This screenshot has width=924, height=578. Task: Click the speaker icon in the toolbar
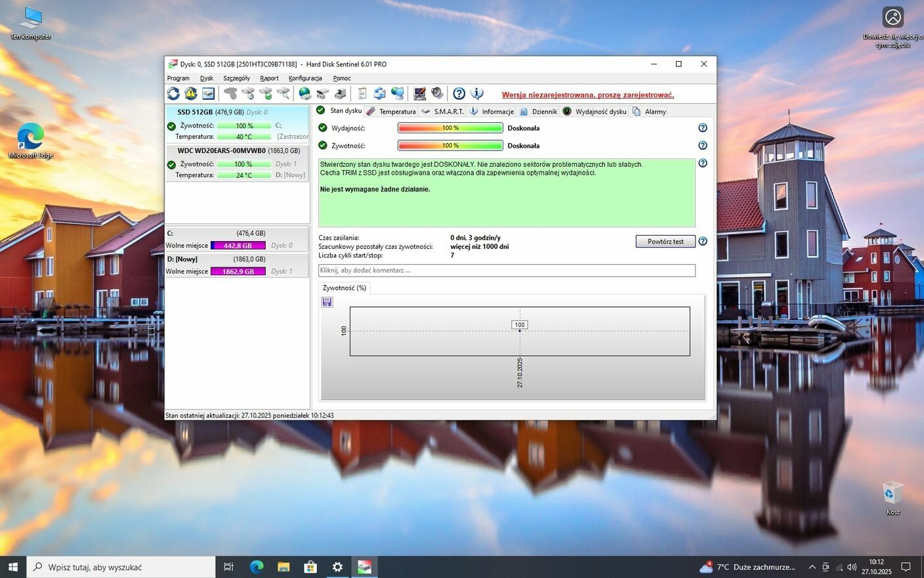click(x=437, y=94)
